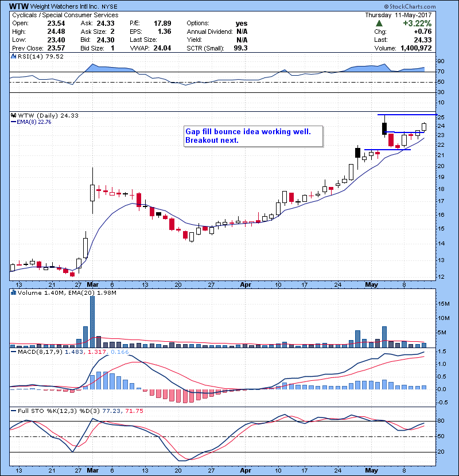
Task: Click the VWAP value 24.04
Action: pos(162,48)
